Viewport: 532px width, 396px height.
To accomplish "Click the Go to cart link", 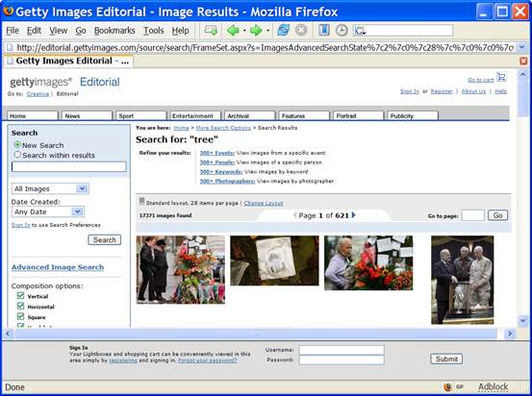I will [x=480, y=80].
